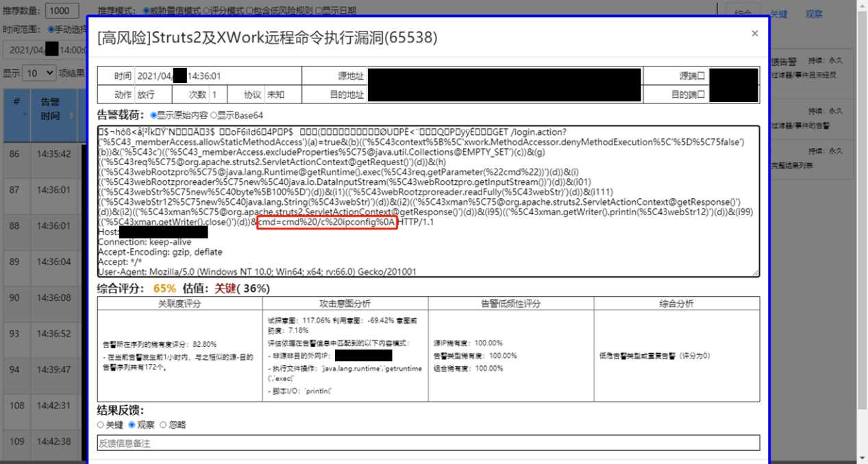Click the 告警低频性评分 column header
The height and width of the screenshot is (464, 868).
click(x=511, y=303)
